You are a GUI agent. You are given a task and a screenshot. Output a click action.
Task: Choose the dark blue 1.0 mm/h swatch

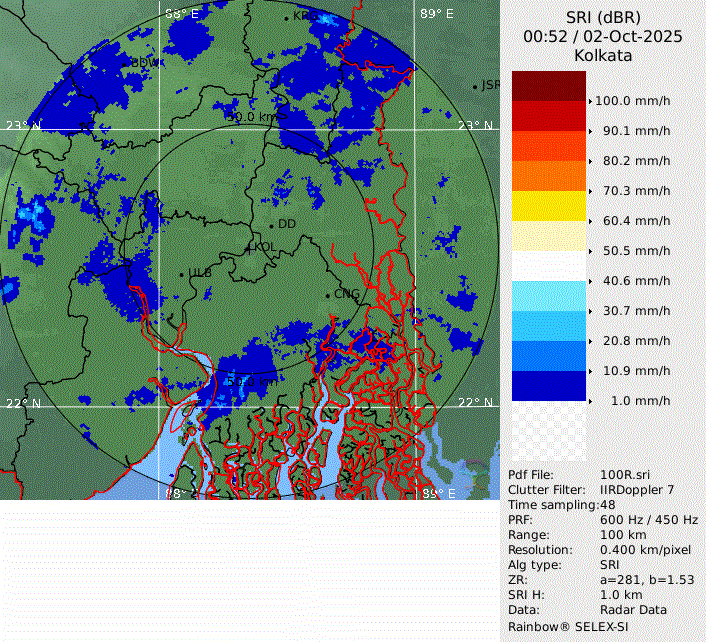click(x=548, y=386)
